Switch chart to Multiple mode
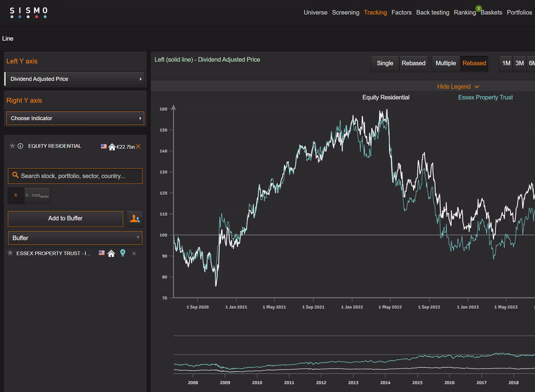535x392 pixels. pos(446,63)
